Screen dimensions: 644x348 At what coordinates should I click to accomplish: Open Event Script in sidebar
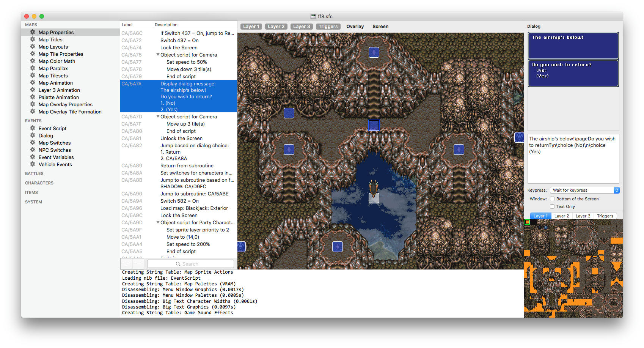[52, 128]
